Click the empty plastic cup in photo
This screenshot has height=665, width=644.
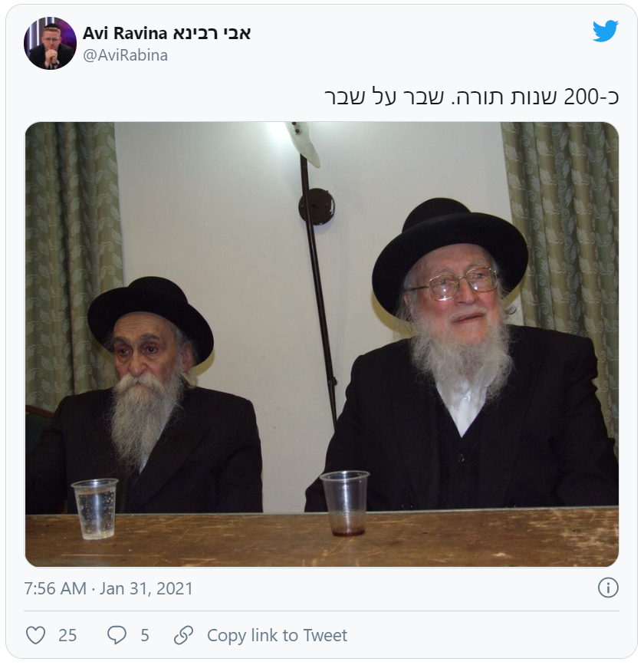(345, 503)
